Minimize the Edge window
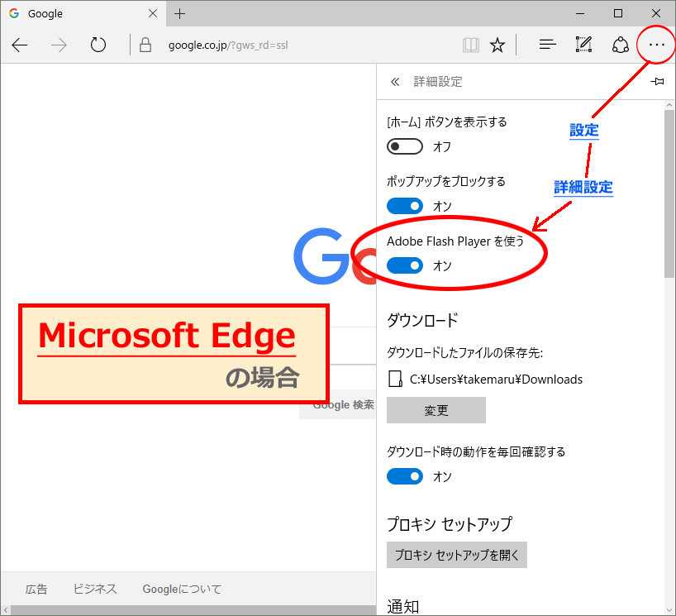Viewport: 676px width, 616px height. (x=580, y=14)
